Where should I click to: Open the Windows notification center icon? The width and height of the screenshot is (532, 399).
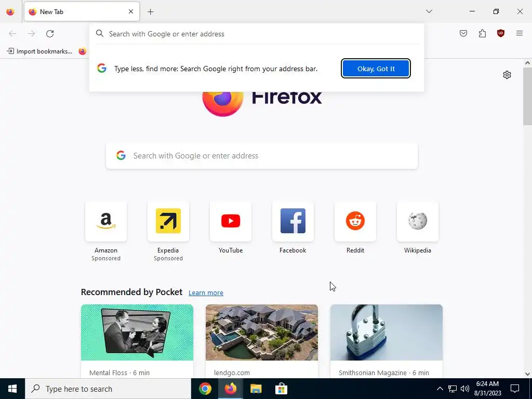pyautogui.click(x=515, y=389)
